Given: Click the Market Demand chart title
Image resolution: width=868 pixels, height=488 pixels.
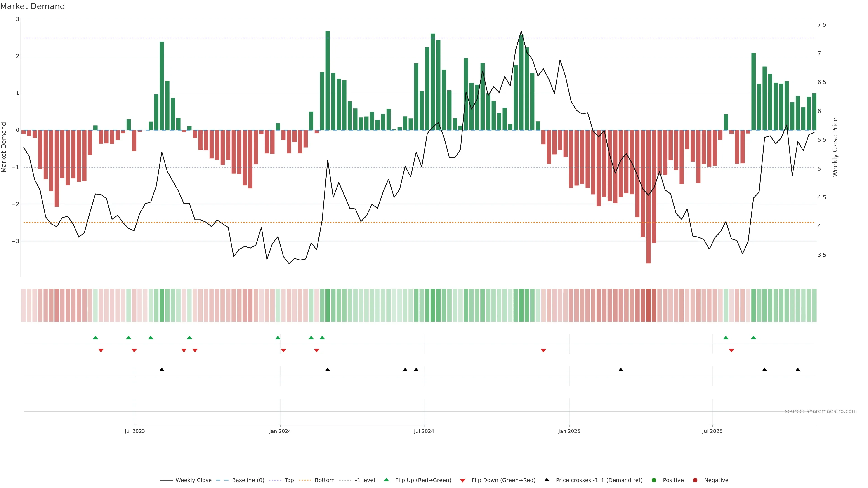Looking at the screenshot, I should [x=32, y=6].
